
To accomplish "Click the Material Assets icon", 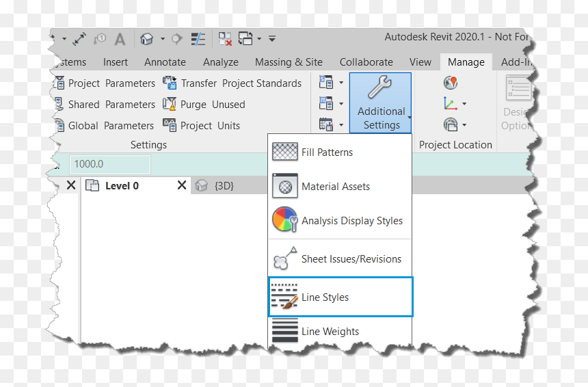I will coord(285,185).
